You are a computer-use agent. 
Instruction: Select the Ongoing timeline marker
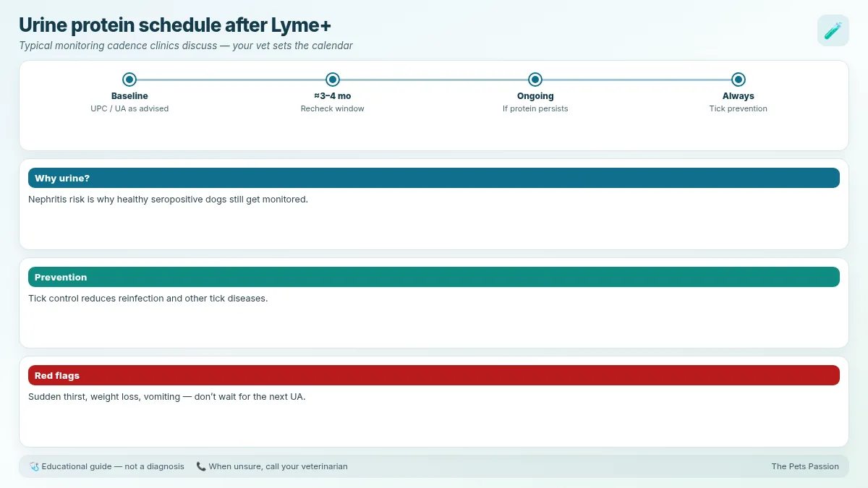pos(535,80)
